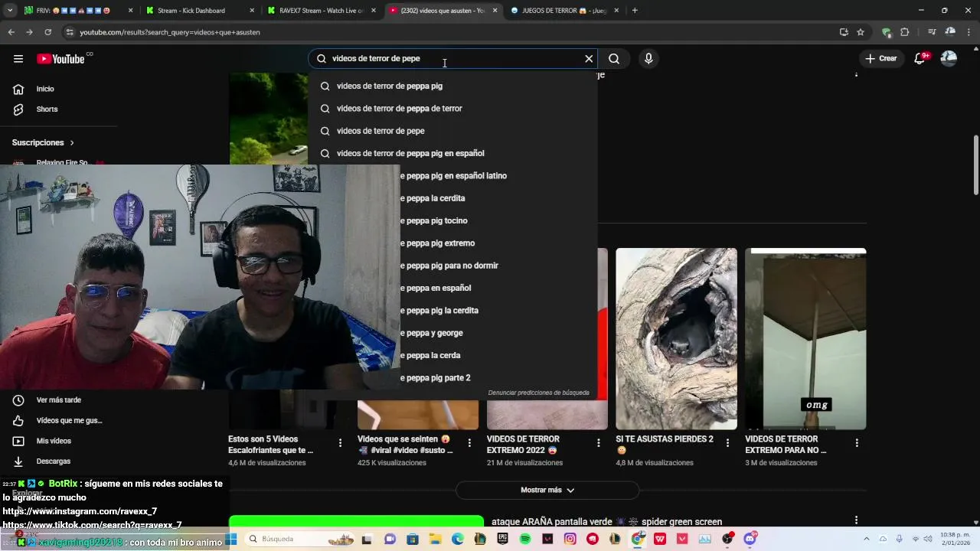Screen dimensions: 980x551
Task: Open the YouTube notifications bell
Action: coord(921,59)
